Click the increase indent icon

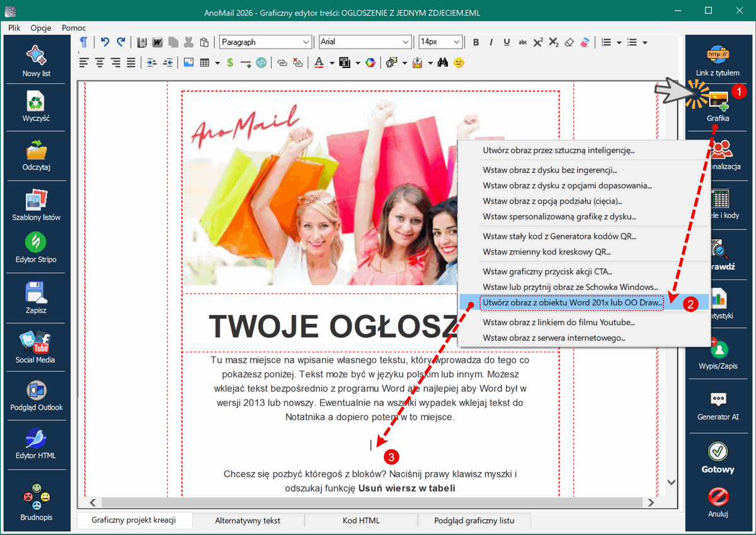coord(152,62)
